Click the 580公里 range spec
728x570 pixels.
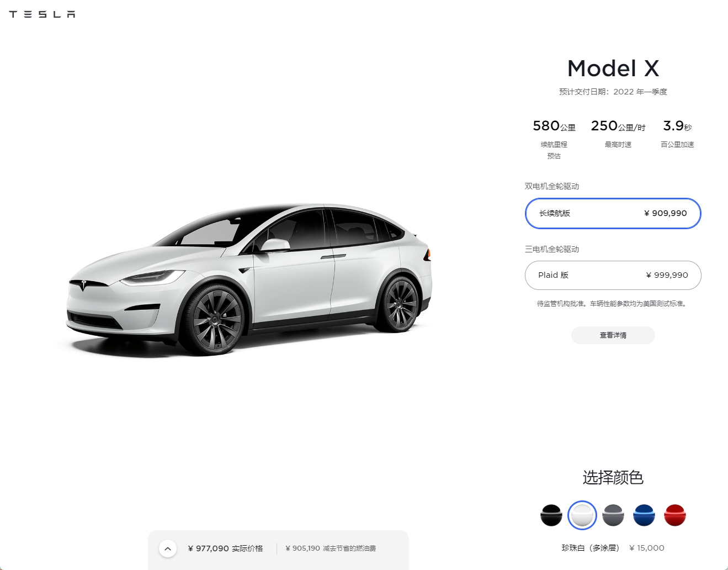(x=554, y=126)
